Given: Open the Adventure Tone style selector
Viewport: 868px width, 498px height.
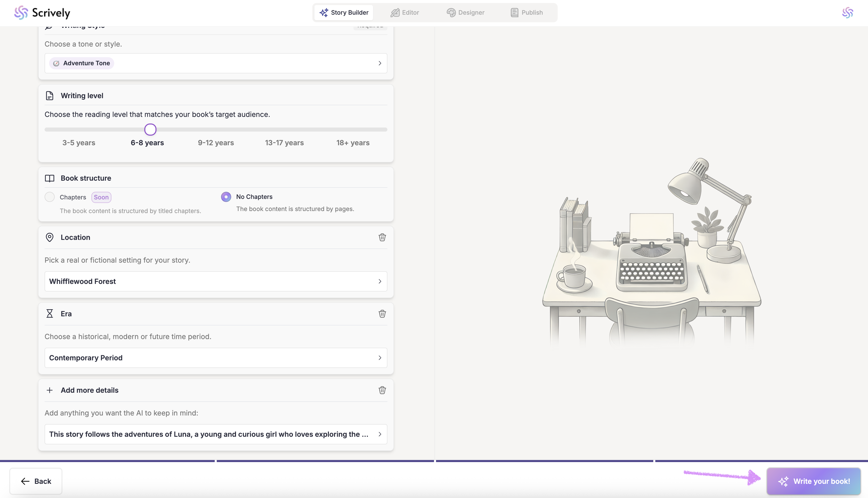Looking at the screenshot, I should tap(215, 63).
